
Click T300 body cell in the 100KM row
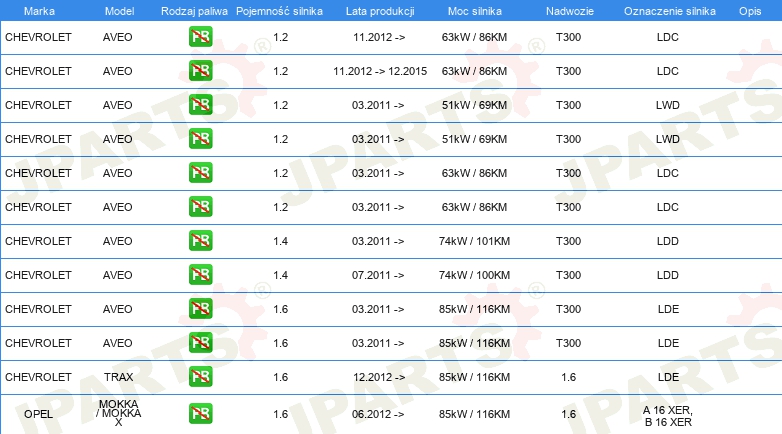click(569, 275)
